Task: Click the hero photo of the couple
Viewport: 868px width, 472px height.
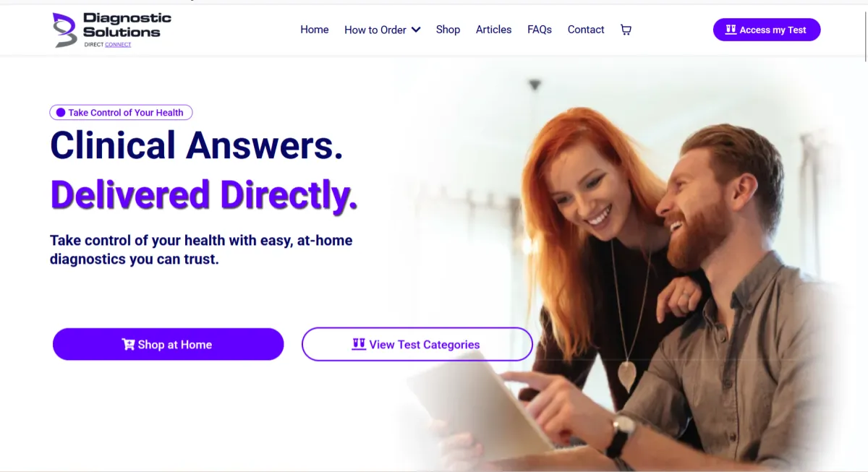Action: point(622,267)
